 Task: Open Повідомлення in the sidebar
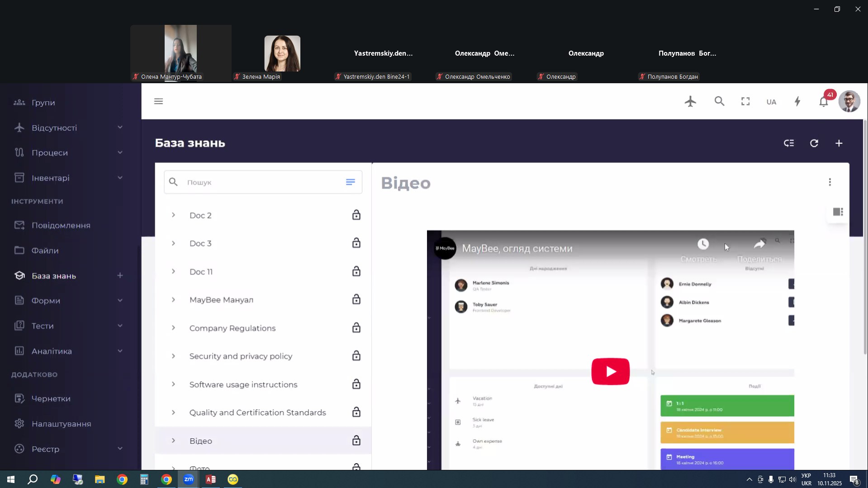(x=61, y=225)
